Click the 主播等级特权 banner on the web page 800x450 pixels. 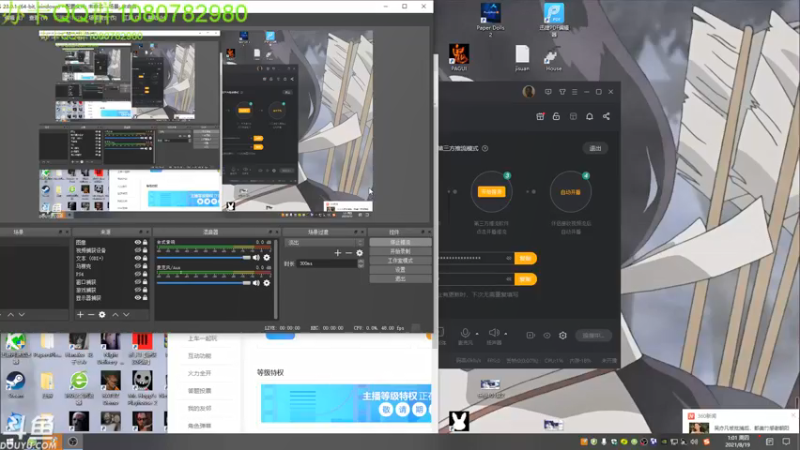click(x=346, y=403)
